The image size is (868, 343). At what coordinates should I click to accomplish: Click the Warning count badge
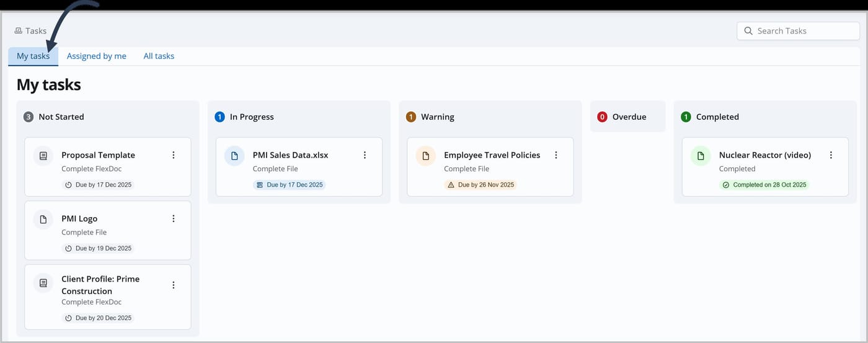[410, 117]
